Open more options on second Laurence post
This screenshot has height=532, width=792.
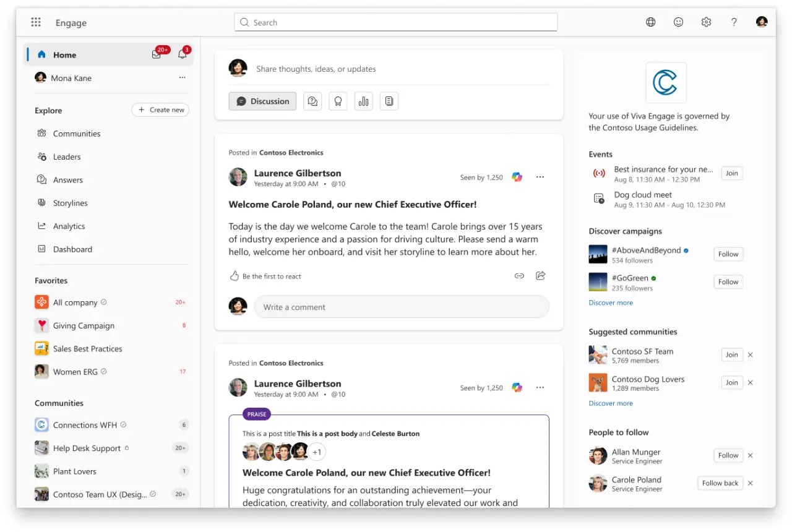[540, 388]
